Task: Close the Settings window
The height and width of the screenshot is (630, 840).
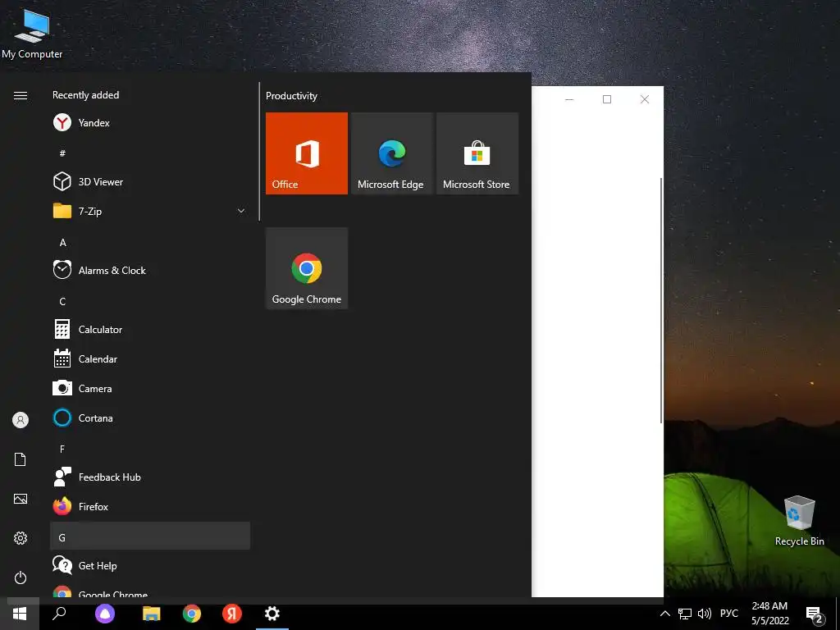Action: pos(645,99)
